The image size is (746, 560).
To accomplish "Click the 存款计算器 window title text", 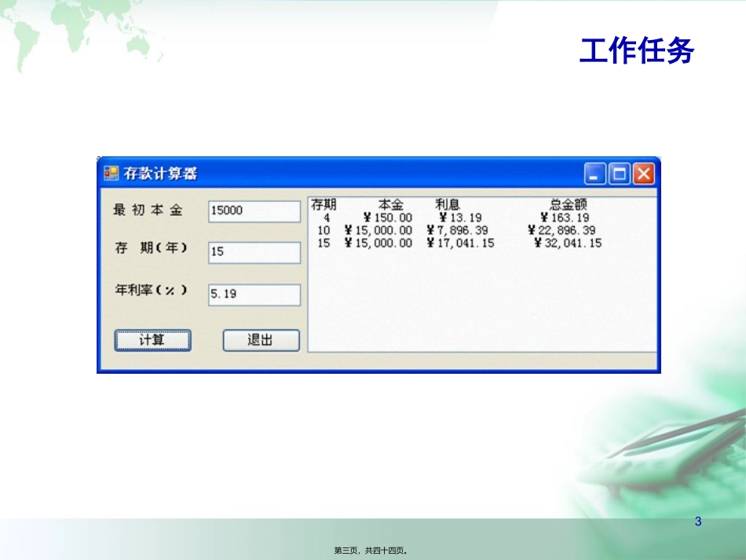I will [160, 174].
